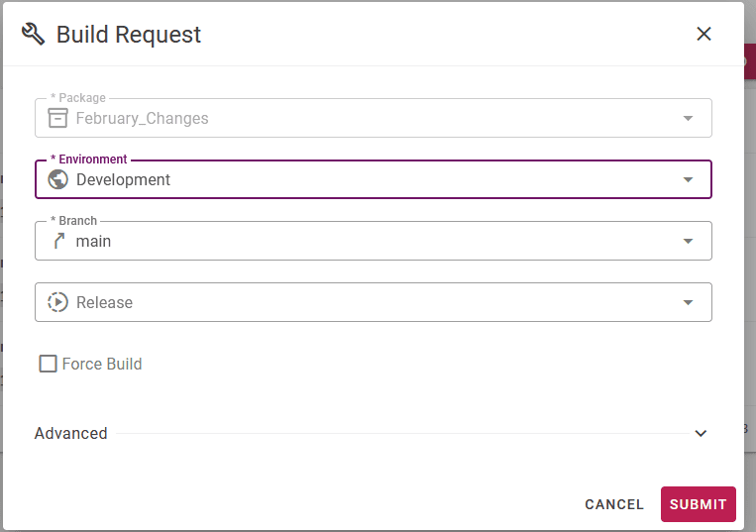Open the Package dropdown arrow
The height and width of the screenshot is (532, 756).
click(x=688, y=119)
